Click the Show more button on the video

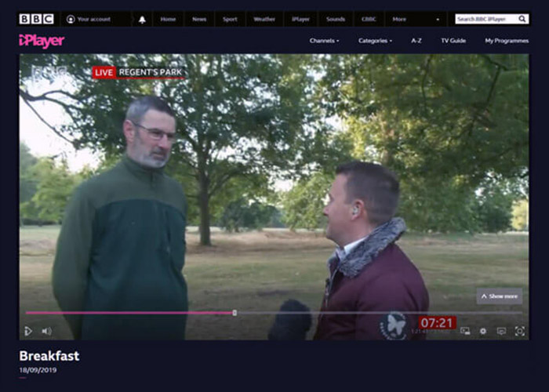pos(500,296)
